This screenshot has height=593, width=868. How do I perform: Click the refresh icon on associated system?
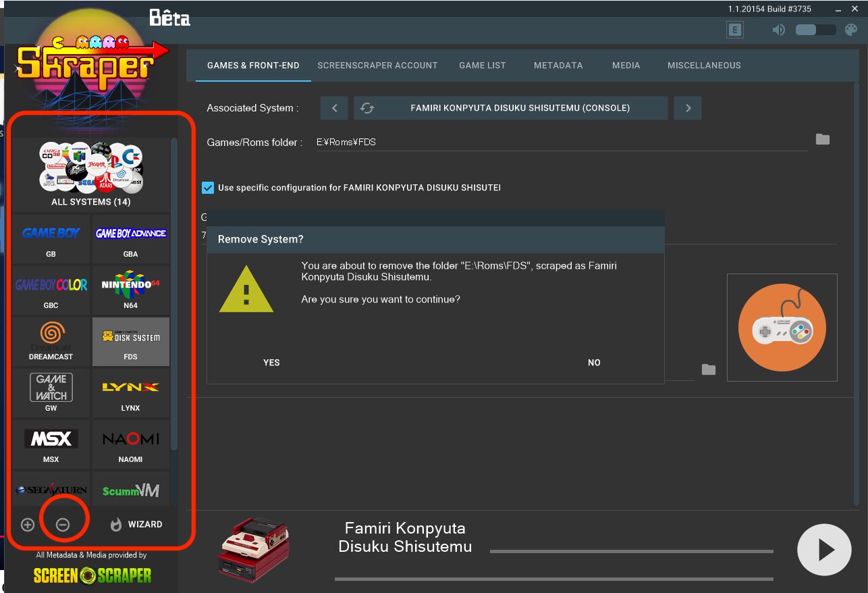(367, 108)
